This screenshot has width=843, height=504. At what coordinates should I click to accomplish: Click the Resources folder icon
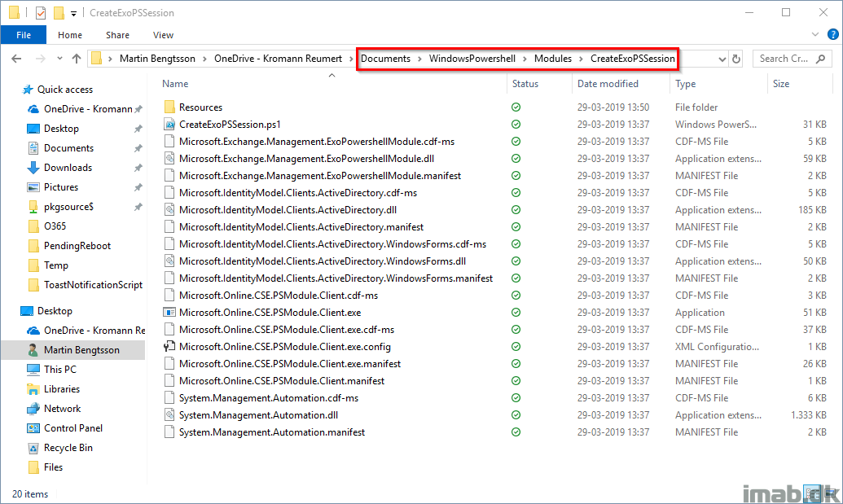169,107
